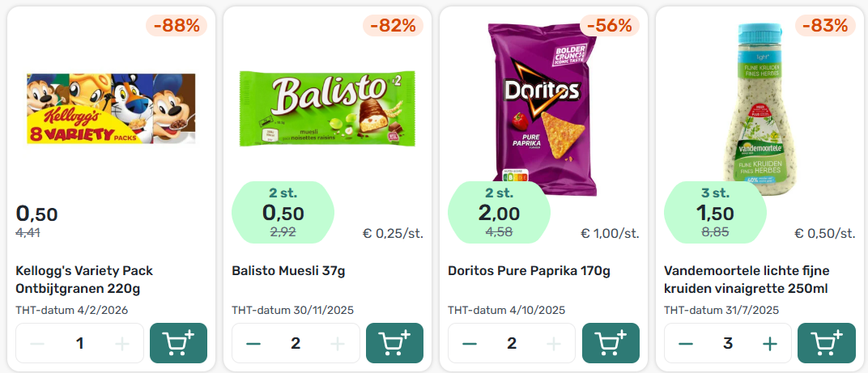
Task: Open the Doritos bag product image
Action: (542, 109)
